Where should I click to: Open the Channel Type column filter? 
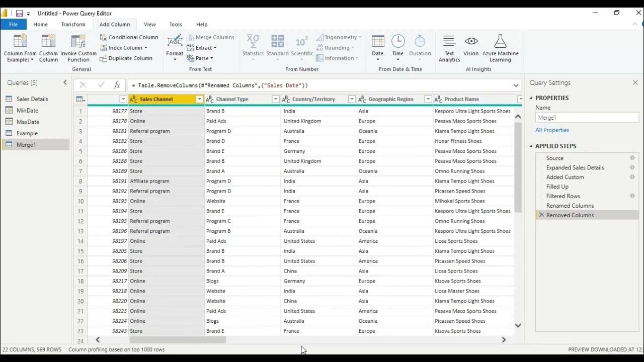[275, 99]
